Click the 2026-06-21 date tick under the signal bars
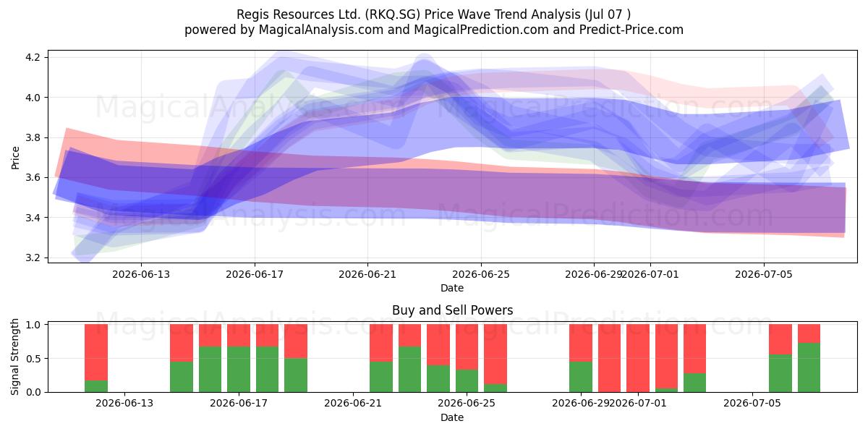The height and width of the screenshot is (434, 868). click(352, 404)
